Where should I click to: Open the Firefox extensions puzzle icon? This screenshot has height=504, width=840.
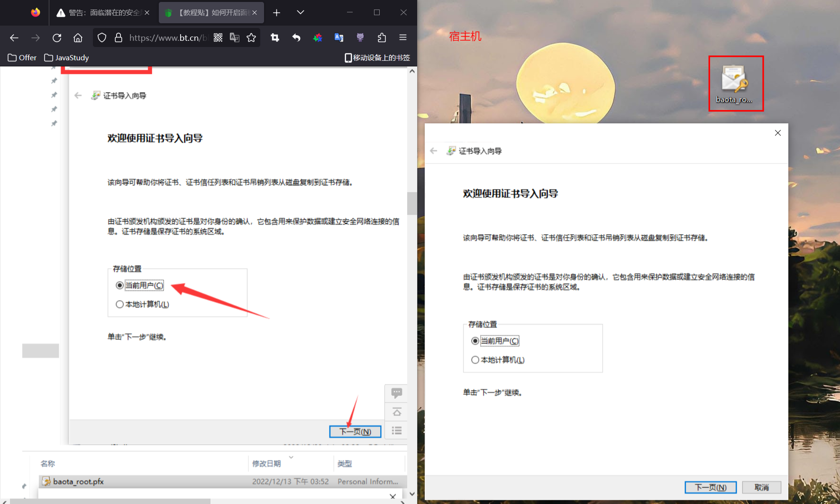tap(382, 38)
